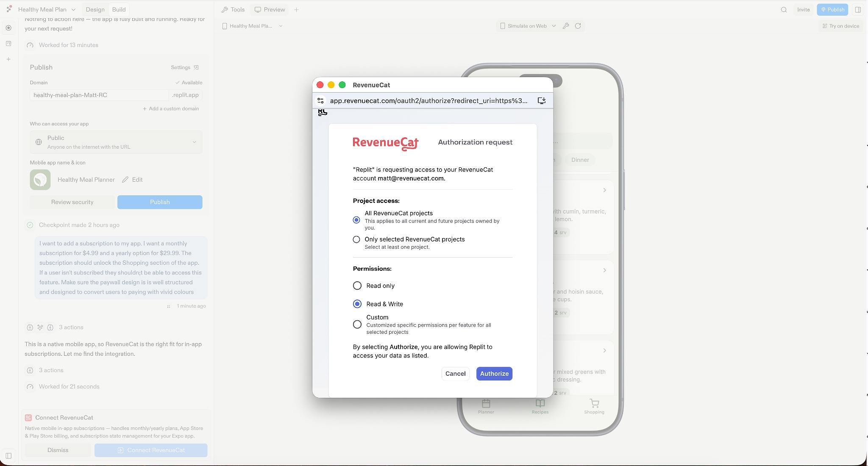Click Review security button
The height and width of the screenshot is (466, 868).
click(x=72, y=202)
